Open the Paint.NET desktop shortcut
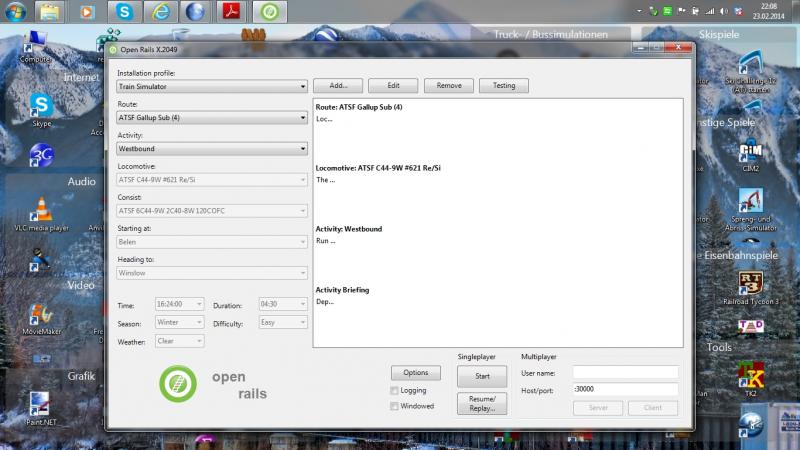 click(41, 408)
